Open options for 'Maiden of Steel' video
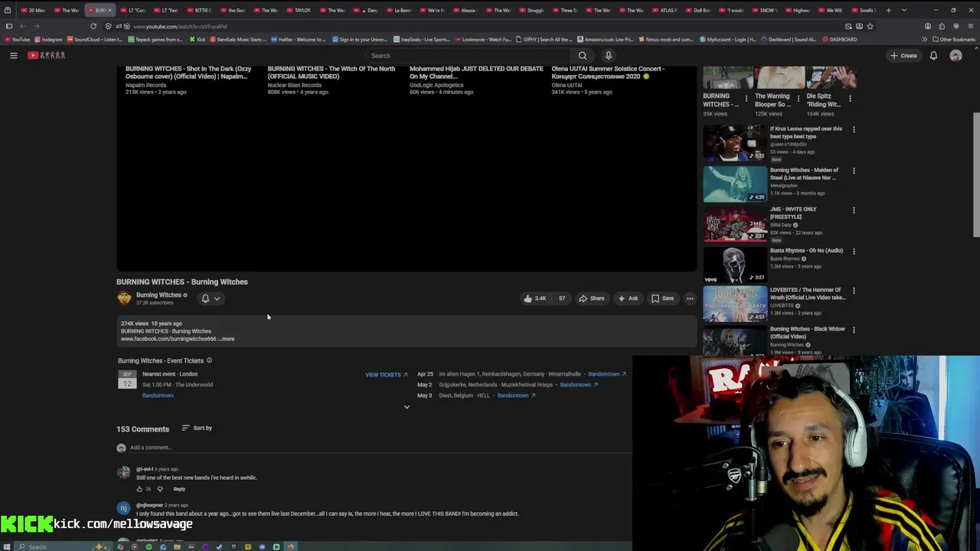The height and width of the screenshot is (551, 980). click(x=854, y=171)
